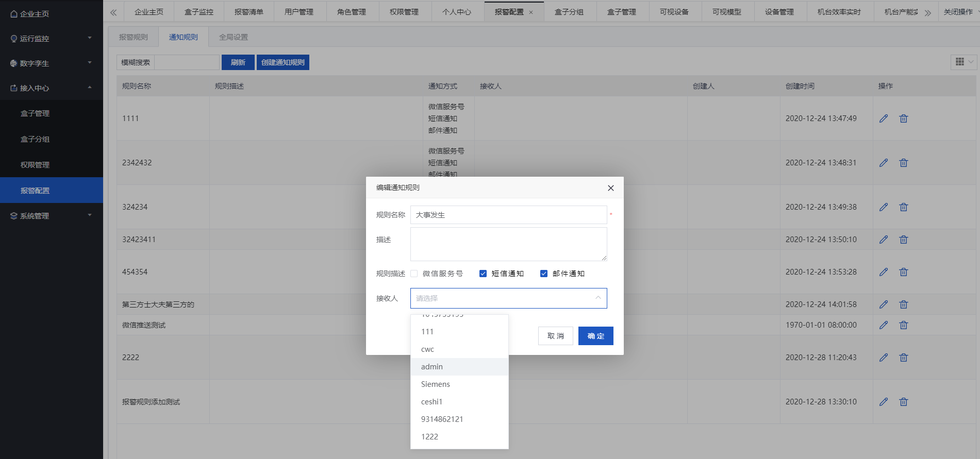Open 权限管理 in the sidebar
980x459 pixels.
(x=52, y=165)
